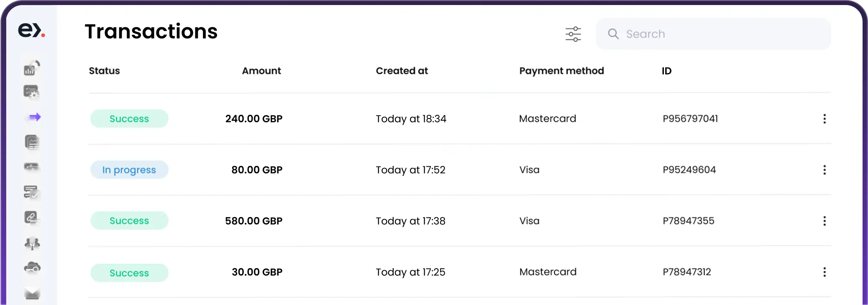This screenshot has width=868, height=305.
Task: Open options menu for transaction P78947355
Action: point(824,221)
